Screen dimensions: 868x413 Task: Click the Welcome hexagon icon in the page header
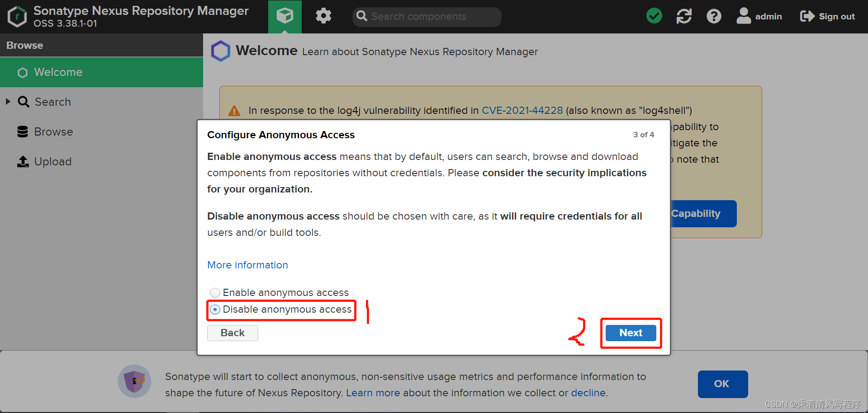click(x=221, y=51)
